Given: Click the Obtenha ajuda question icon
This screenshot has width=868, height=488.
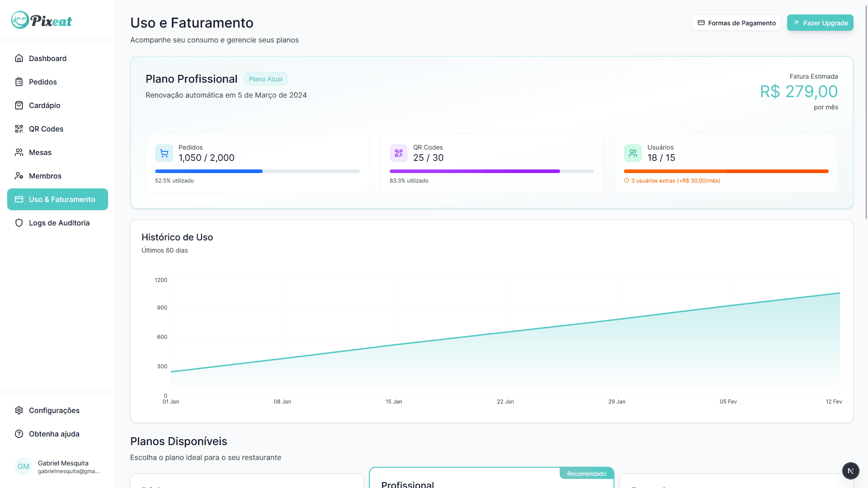Looking at the screenshot, I should point(19,434).
